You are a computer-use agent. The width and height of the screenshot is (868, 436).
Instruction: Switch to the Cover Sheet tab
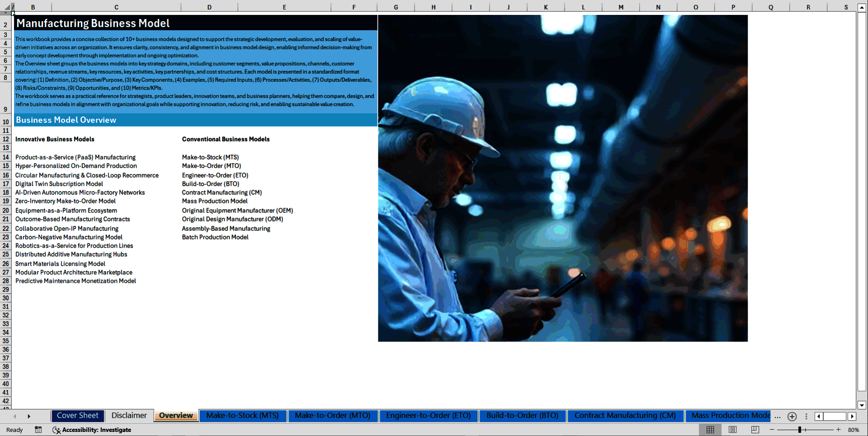(x=77, y=415)
